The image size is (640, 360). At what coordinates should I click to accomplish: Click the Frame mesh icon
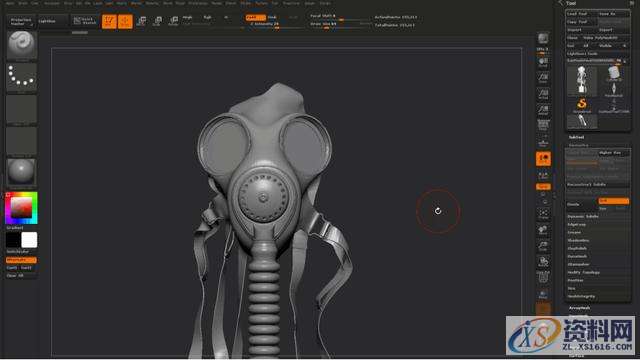[x=543, y=213]
